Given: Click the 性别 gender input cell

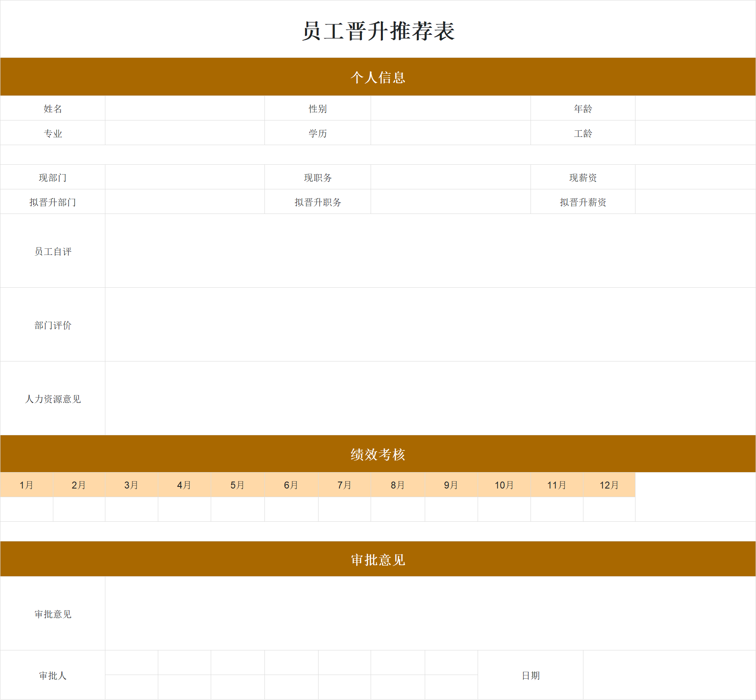Looking at the screenshot, I should pos(450,108).
